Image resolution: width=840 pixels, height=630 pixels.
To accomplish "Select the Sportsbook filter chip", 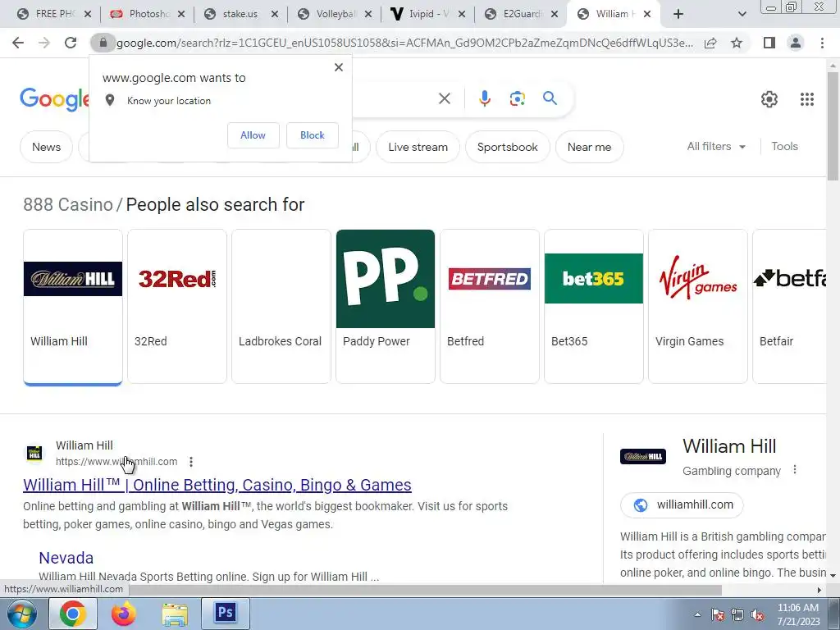I will [x=507, y=147].
